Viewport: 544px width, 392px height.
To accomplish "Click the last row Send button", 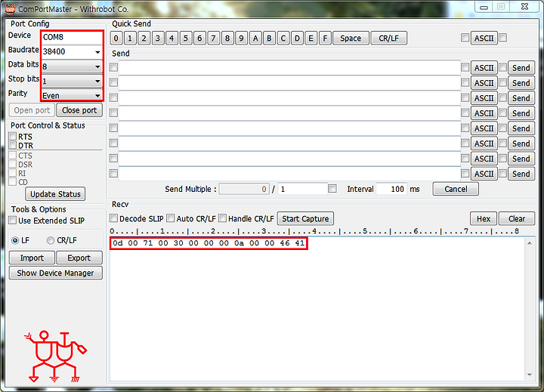I will [521, 174].
